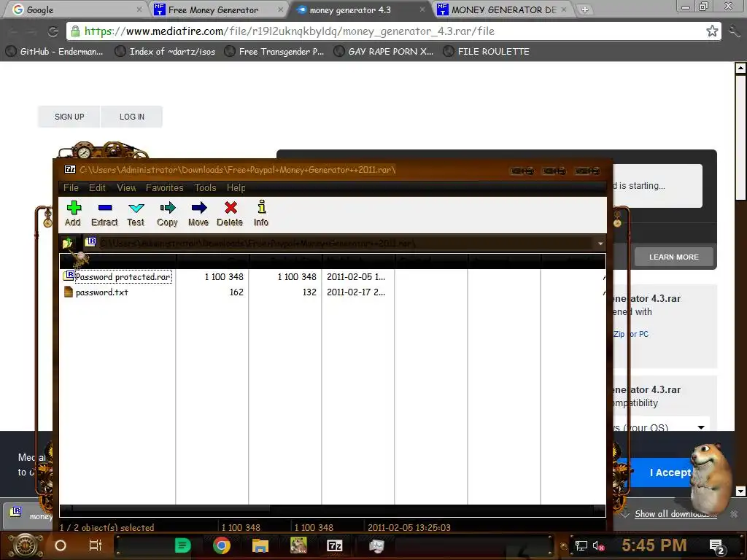The width and height of the screenshot is (747, 560).
Task: Click the page scrollbar down arrow
Action: pos(740,491)
